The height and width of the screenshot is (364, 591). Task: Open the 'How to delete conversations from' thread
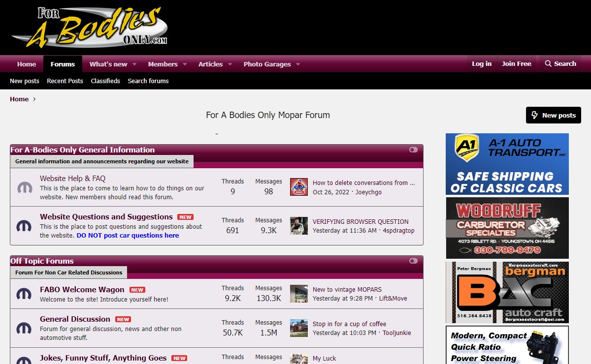tap(364, 182)
